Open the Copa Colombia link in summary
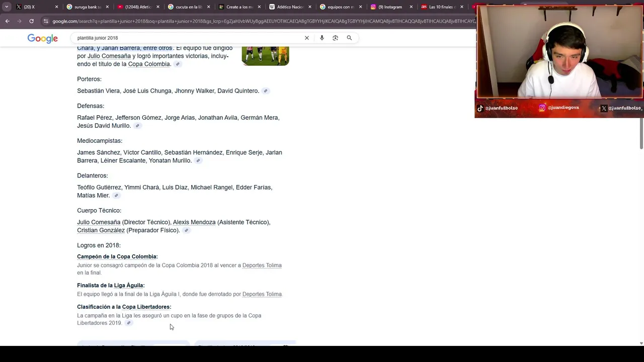Viewport: 644px width, 362px height. [x=149, y=64]
